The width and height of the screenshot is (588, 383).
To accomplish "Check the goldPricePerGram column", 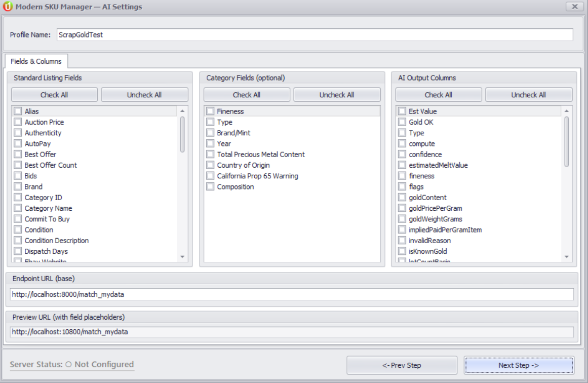I will click(x=402, y=208).
